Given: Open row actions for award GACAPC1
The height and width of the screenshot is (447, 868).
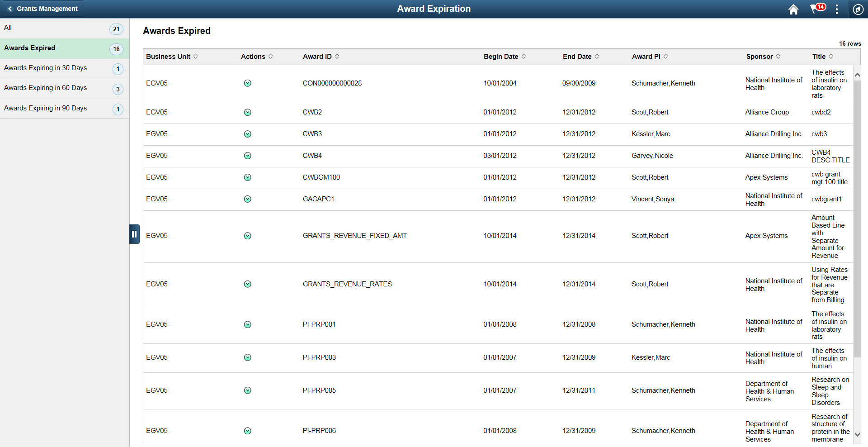Looking at the screenshot, I should [x=248, y=199].
